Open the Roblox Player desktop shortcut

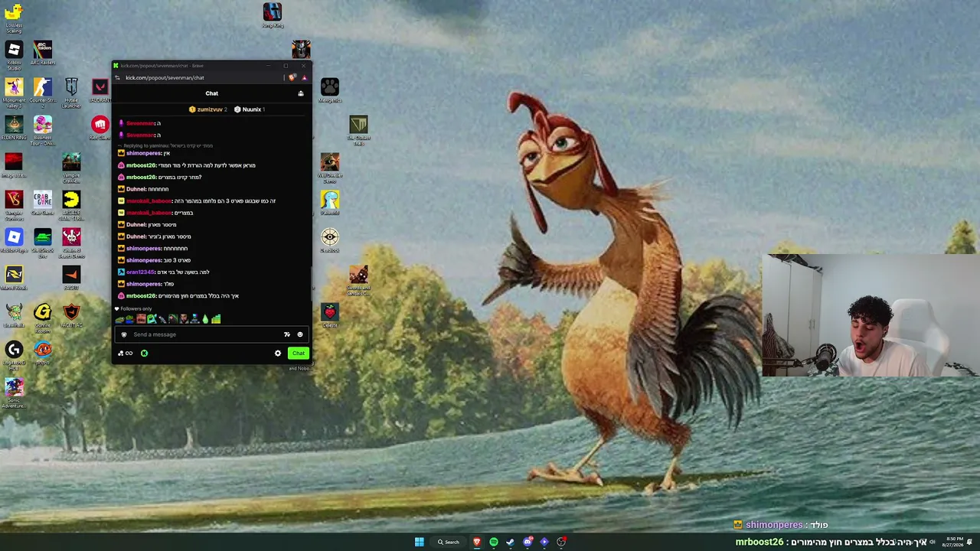tap(14, 241)
